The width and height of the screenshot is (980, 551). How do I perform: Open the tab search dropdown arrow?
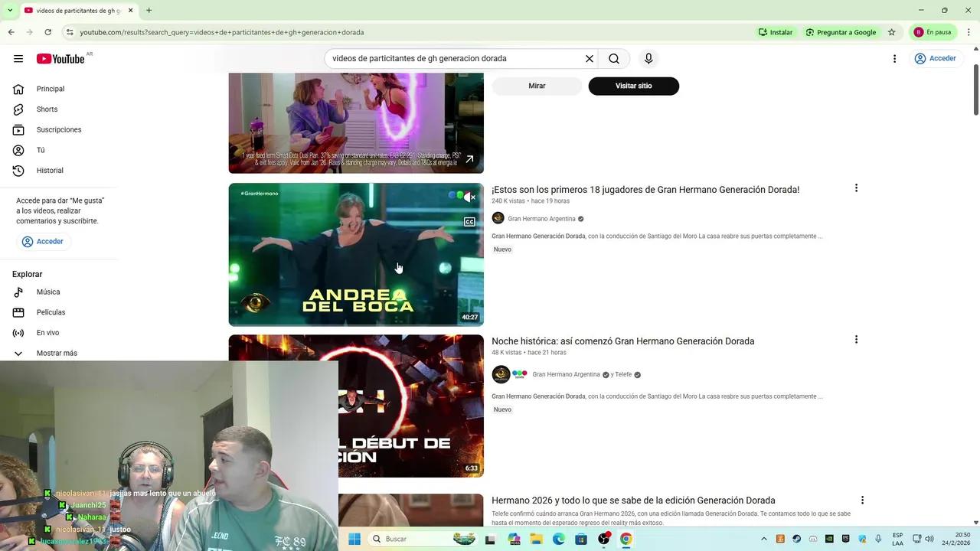coord(9,11)
